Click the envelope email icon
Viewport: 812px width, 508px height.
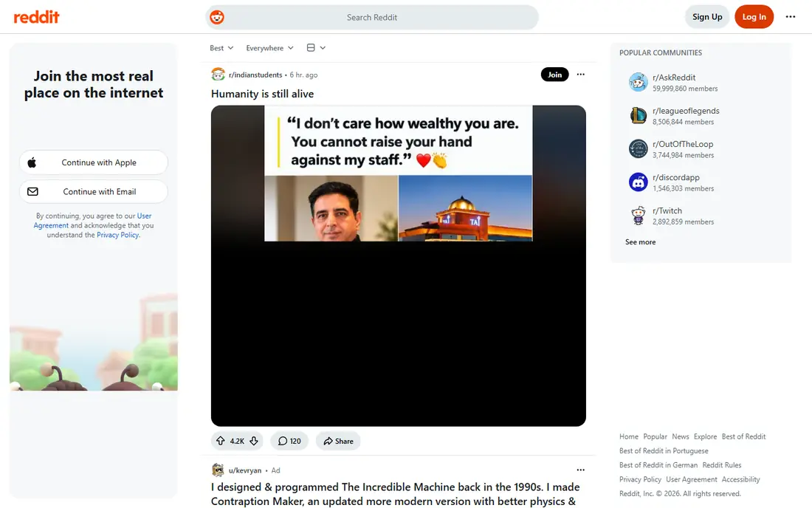[x=32, y=191]
